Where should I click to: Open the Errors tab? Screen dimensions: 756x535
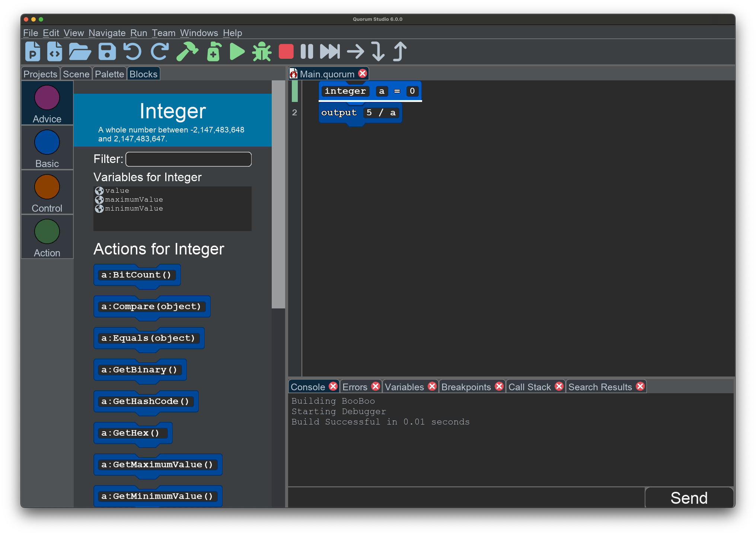click(x=355, y=387)
